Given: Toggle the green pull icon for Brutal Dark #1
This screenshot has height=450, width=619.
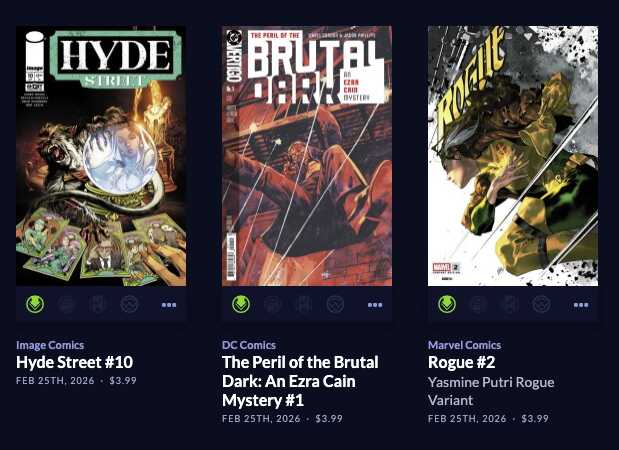Looking at the screenshot, I should 241,304.
